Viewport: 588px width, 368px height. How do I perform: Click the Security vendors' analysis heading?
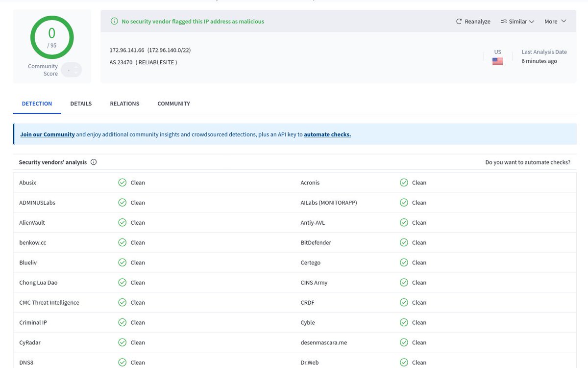tap(52, 162)
